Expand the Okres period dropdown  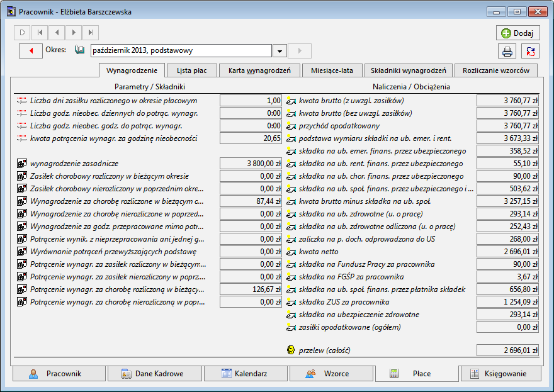[x=280, y=51]
